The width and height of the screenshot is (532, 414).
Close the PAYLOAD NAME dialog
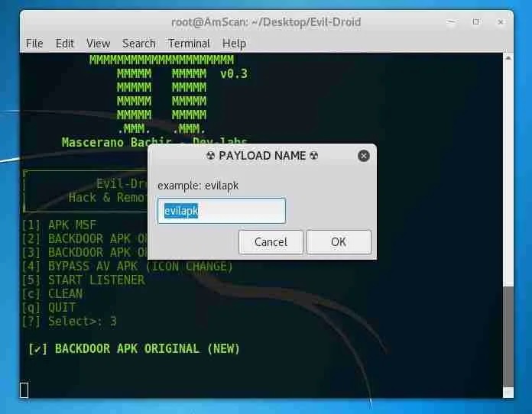click(x=363, y=156)
